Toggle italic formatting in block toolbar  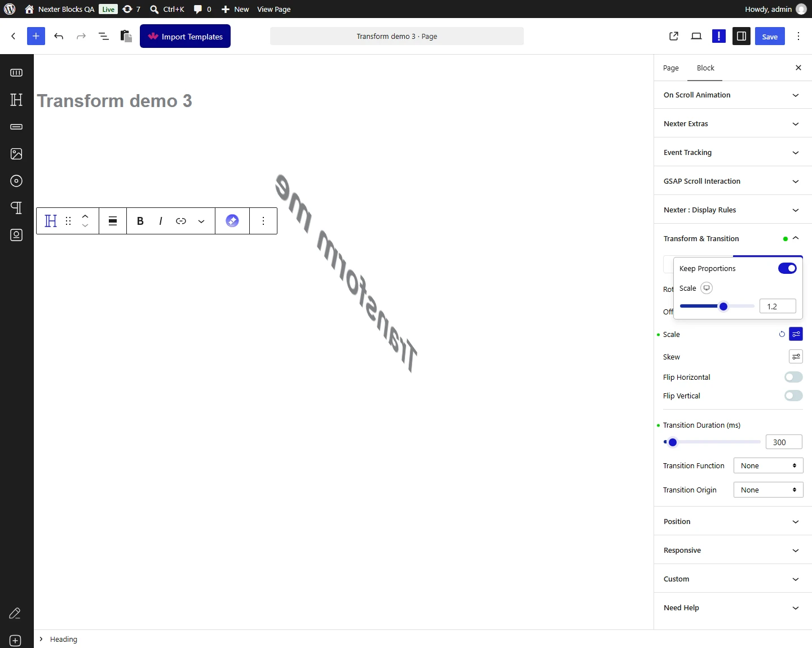point(161,221)
